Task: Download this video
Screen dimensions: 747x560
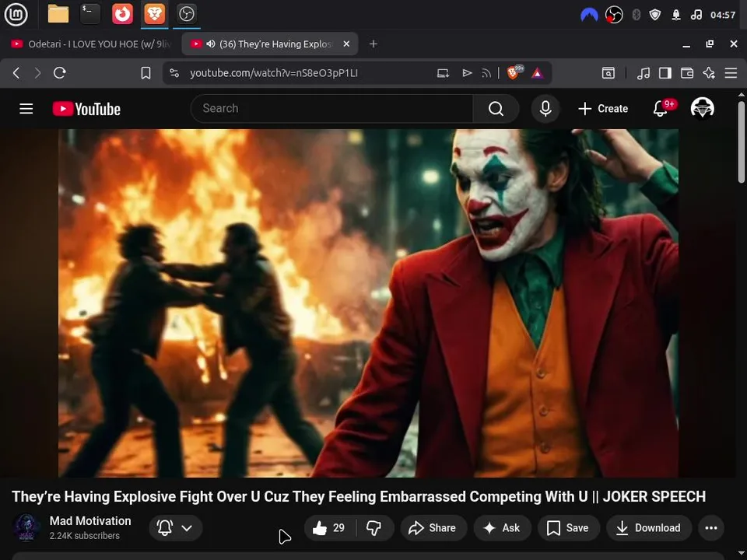Action: coord(648,527)
